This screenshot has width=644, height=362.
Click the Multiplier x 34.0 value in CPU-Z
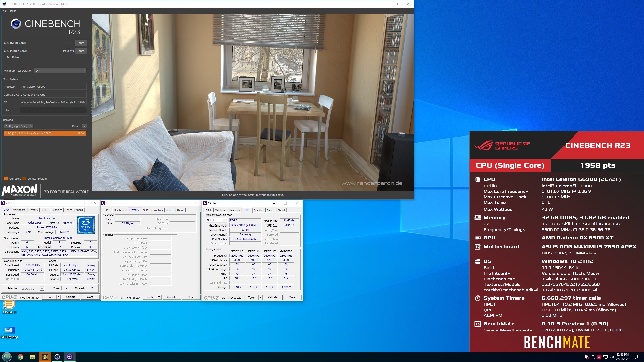tap(33, 270)
